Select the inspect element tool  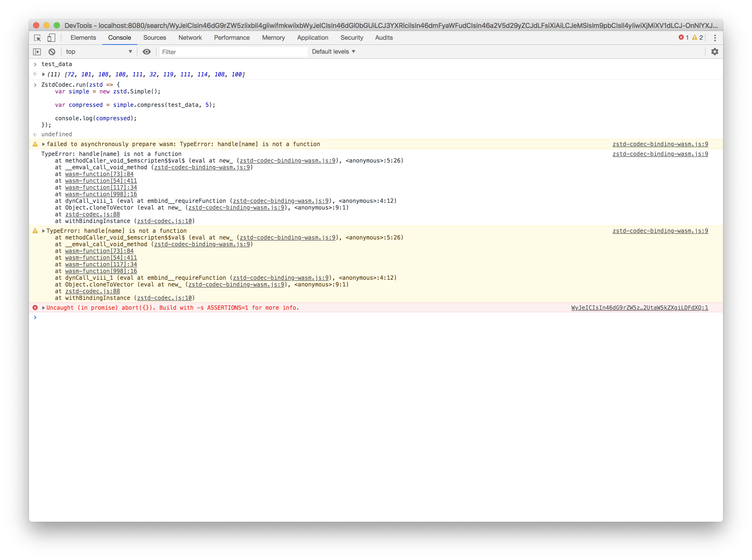coord(37,38)
